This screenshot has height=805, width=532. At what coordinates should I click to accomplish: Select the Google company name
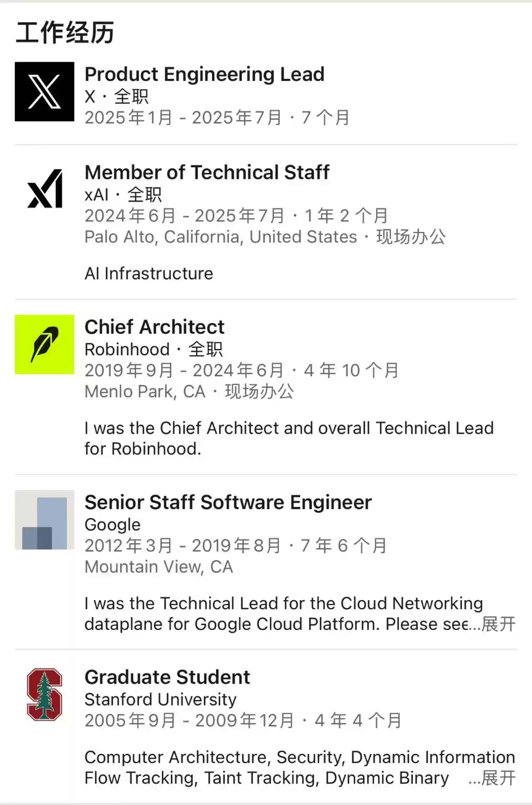(x=112, y=525)
